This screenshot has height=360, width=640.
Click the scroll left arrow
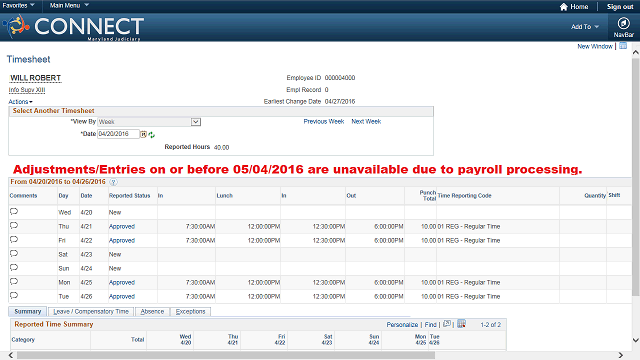click(x=11, y=356)
